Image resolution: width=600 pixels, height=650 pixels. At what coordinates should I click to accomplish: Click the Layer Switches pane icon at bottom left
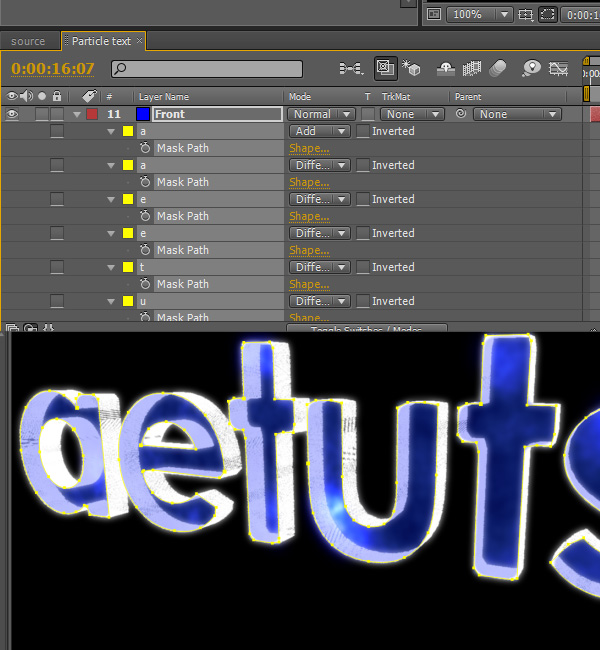click(12, 328)
